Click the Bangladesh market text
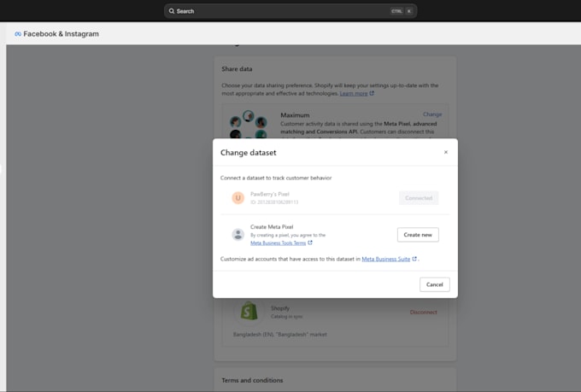Image resolution: width=581 pixels, height=392 pixels. click(x=279, y=334)
